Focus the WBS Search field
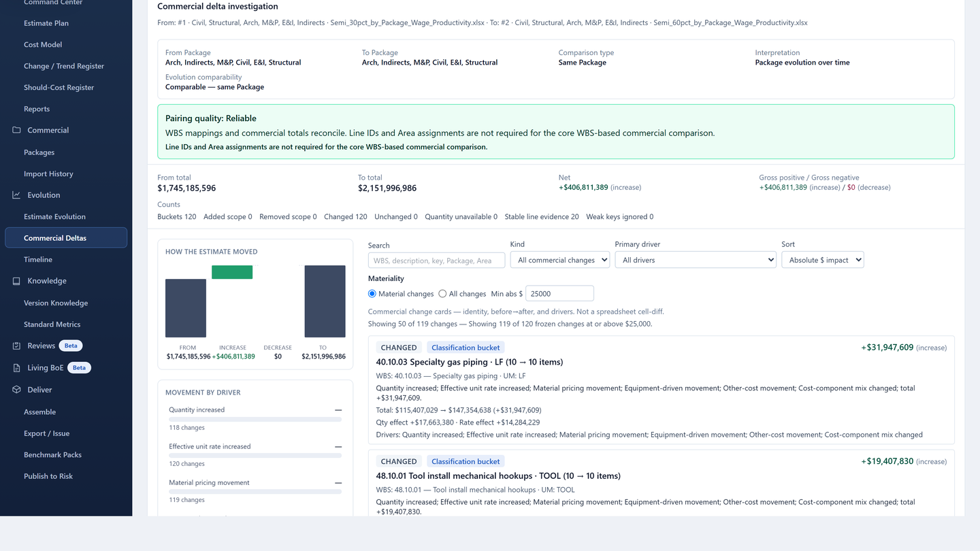Screen dimensions: 980x551 [436, 261]
